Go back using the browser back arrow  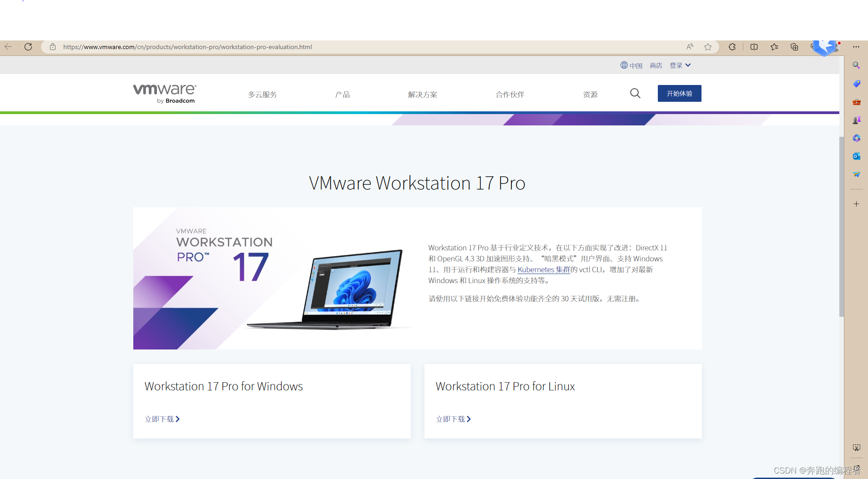[8, 47]
